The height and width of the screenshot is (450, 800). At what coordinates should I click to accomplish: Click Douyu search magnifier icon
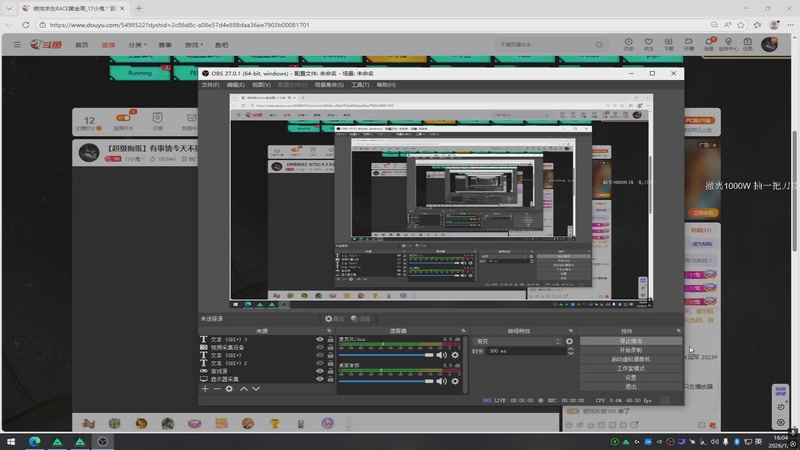(x=599, y=45)
